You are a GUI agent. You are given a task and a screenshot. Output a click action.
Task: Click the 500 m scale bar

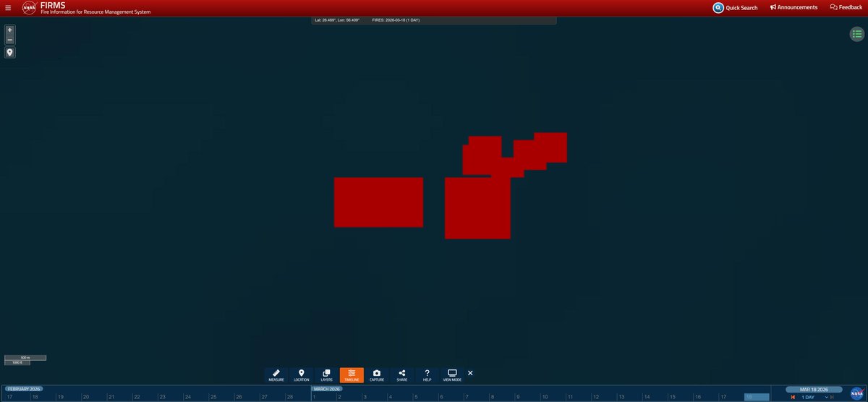25,357
